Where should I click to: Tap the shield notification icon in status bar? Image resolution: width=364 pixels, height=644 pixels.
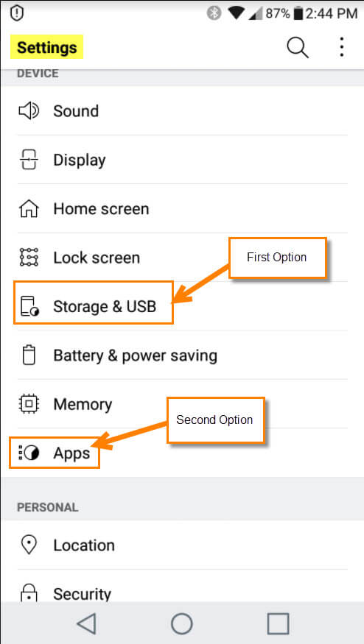tap(16, 13)
